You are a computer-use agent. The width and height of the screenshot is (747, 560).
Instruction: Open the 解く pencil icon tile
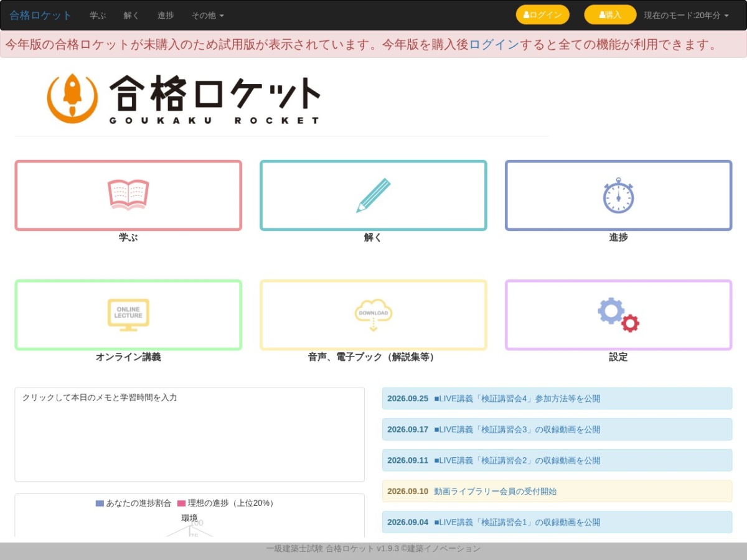click(374, 195)
